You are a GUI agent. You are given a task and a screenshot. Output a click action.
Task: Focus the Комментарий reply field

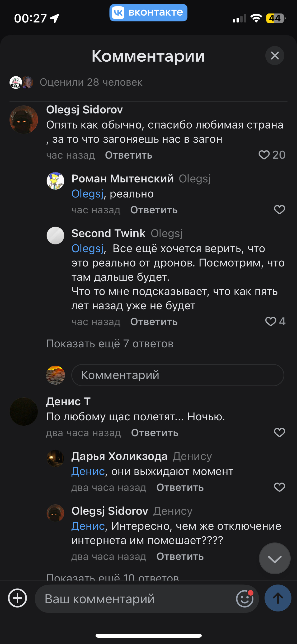point(178,375)
